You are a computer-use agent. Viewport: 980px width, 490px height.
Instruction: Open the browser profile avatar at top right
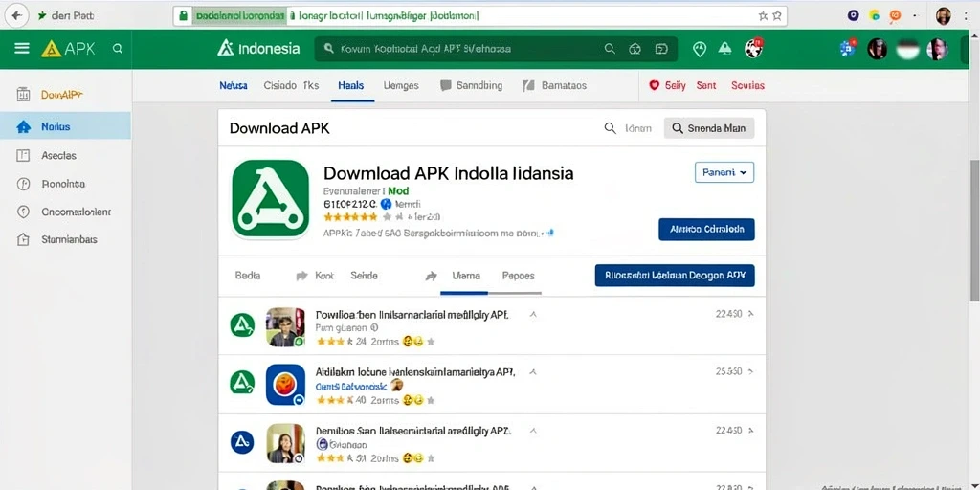[943, 15]
